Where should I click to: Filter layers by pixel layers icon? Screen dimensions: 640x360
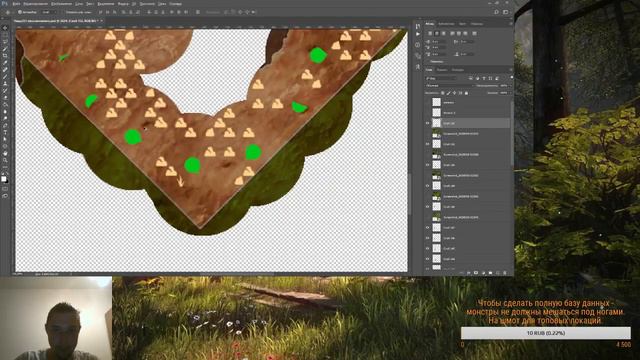pos(471,78)
